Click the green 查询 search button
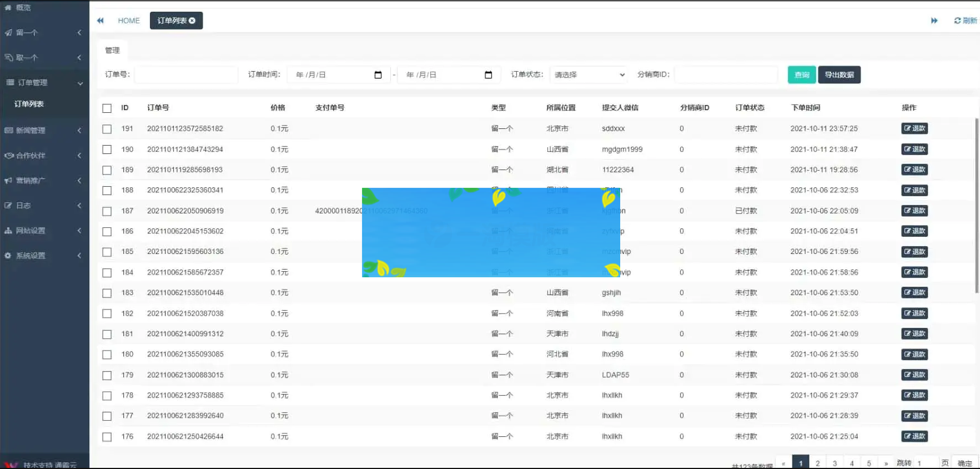 (x=801, y=75)
